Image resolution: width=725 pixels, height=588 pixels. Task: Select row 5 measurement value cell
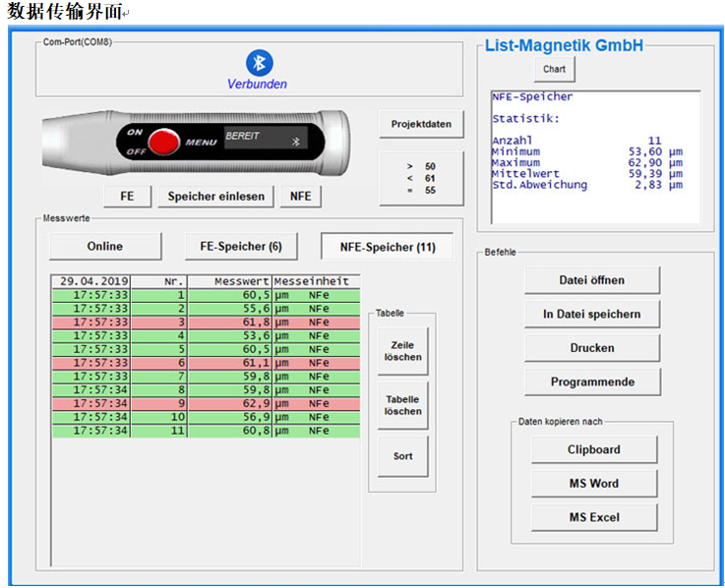click(x=229, y=349)
